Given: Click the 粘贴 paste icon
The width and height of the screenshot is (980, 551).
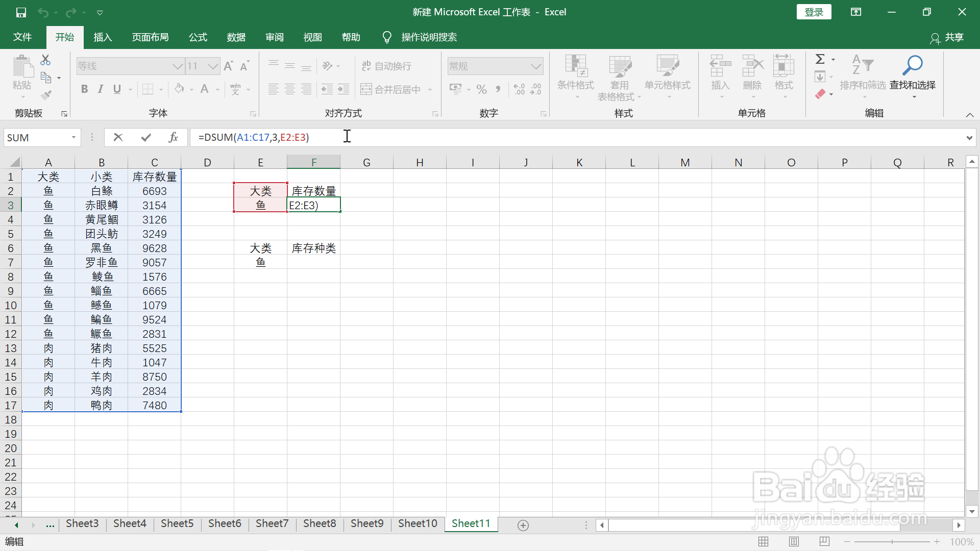Looking at the screenshot, I should click(x=22, y=66).
